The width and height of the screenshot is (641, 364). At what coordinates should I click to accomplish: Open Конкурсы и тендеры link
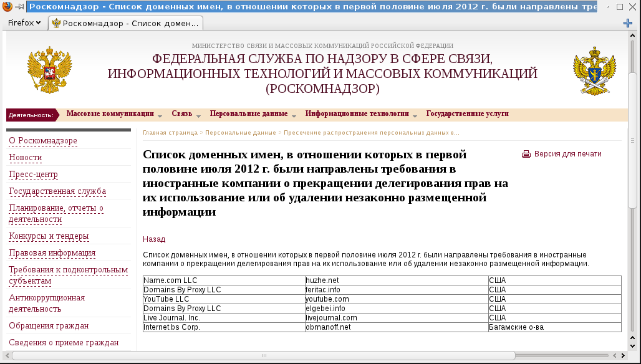(x=49, y=236)
